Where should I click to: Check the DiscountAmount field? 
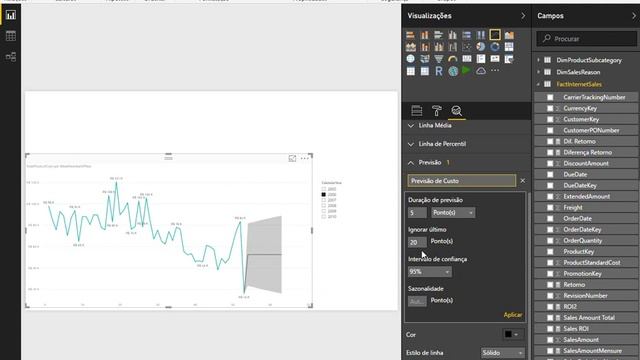click(x=550, y=163)
